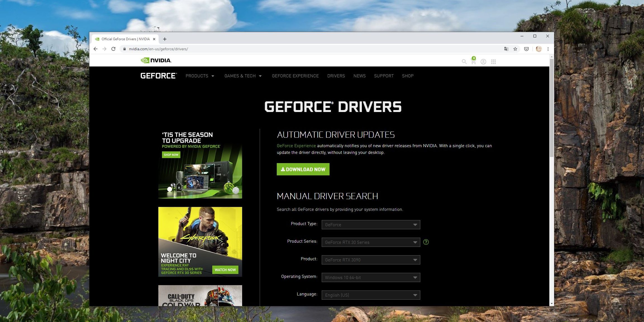Click the user account icon on the NVIDIA header

tap(483, 62)
